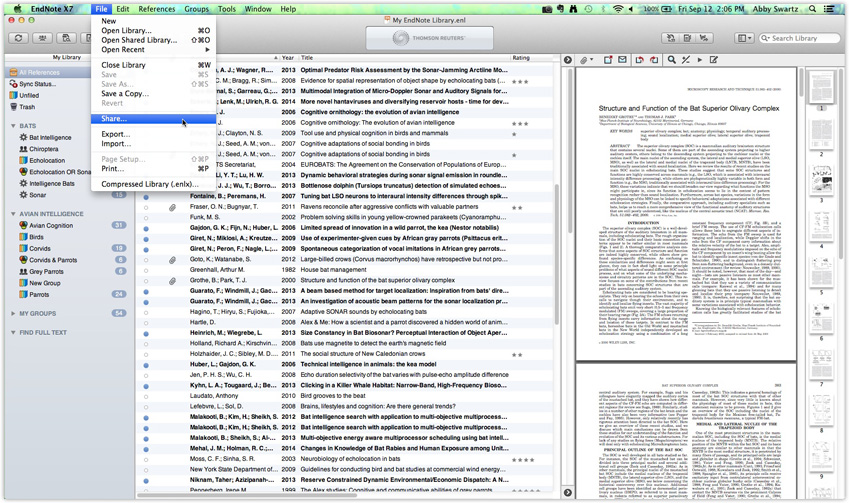This screenshot has height=503, width=849.
Task: Toggle read status for Greenhall, Arthur M. reference
Action: coord(146,270)
